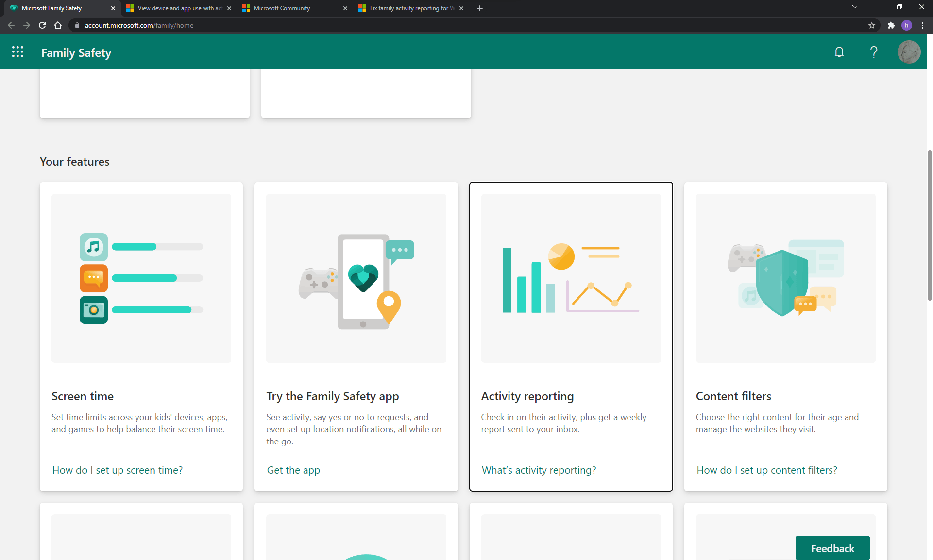Open a new browser tab

pos(480,8)
